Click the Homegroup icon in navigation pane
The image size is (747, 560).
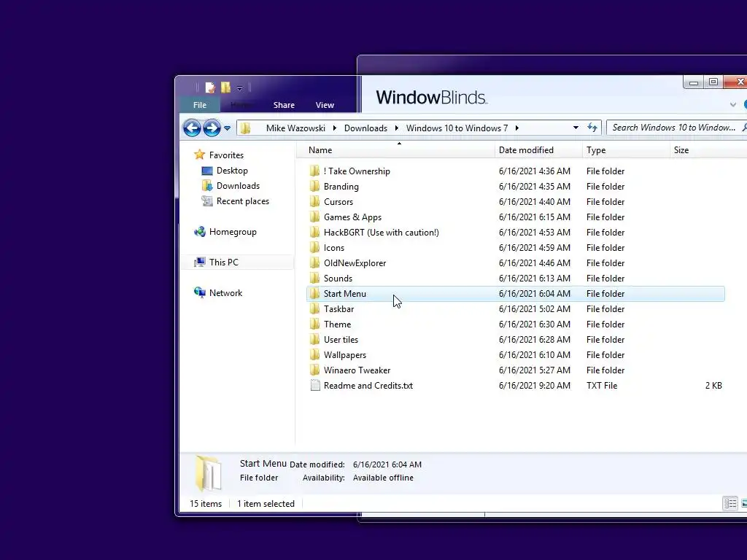pos(200,232)
